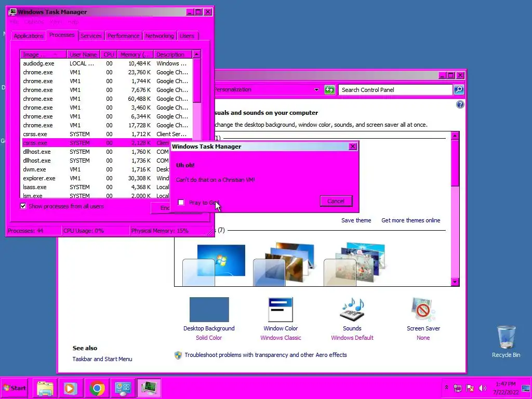Select the Windows 7 Aero theme thumbnail

click(x=214, y=264)
